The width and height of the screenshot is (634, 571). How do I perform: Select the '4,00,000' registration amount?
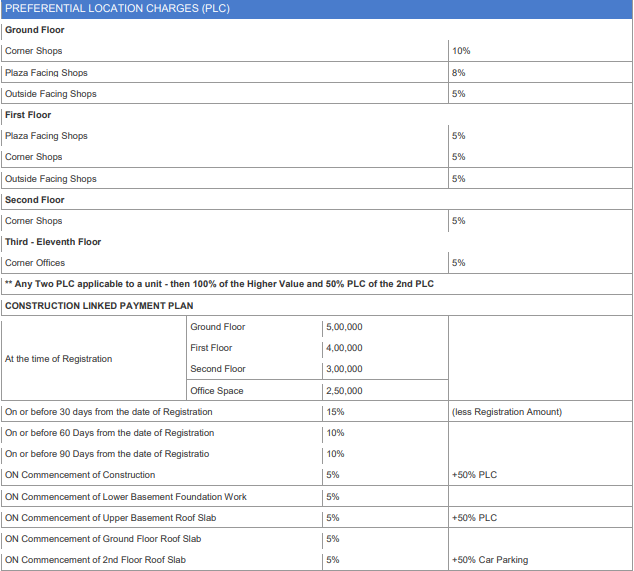pos(344,348)
